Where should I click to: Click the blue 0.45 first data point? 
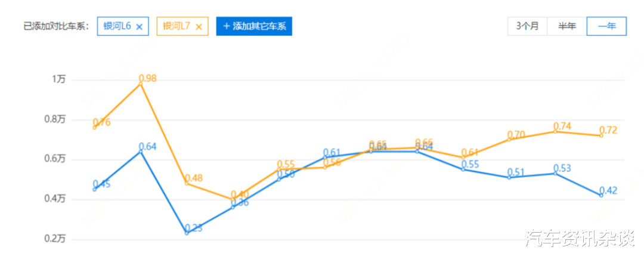(x=95, y=190)
